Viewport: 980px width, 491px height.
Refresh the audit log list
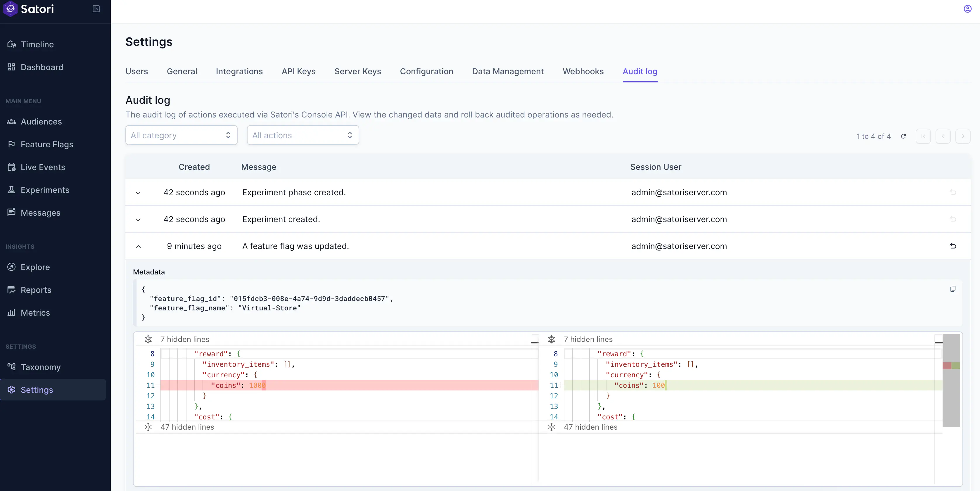click(x=903, y=136)
